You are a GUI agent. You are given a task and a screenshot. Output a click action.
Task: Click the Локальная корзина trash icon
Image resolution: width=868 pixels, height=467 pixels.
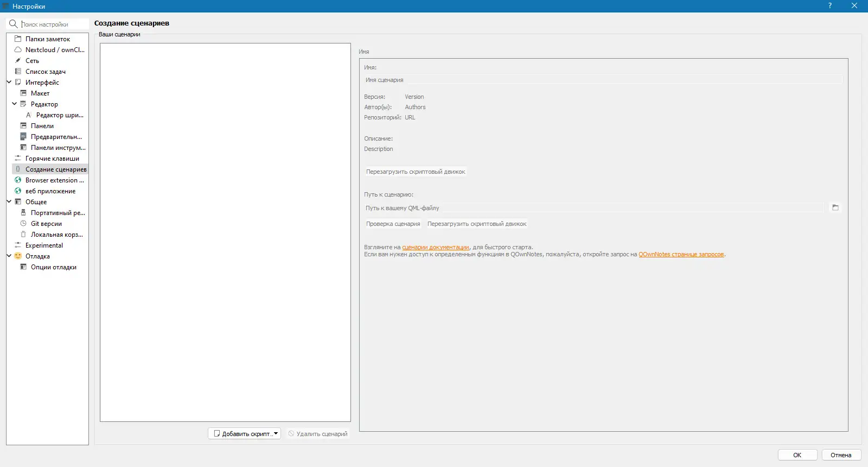tap(23, 235)
